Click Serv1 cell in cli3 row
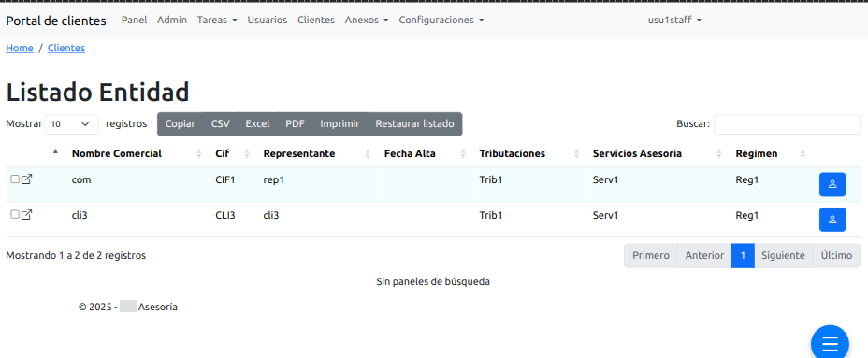Screen dimensions: 868x358 (x=605, y=215)
